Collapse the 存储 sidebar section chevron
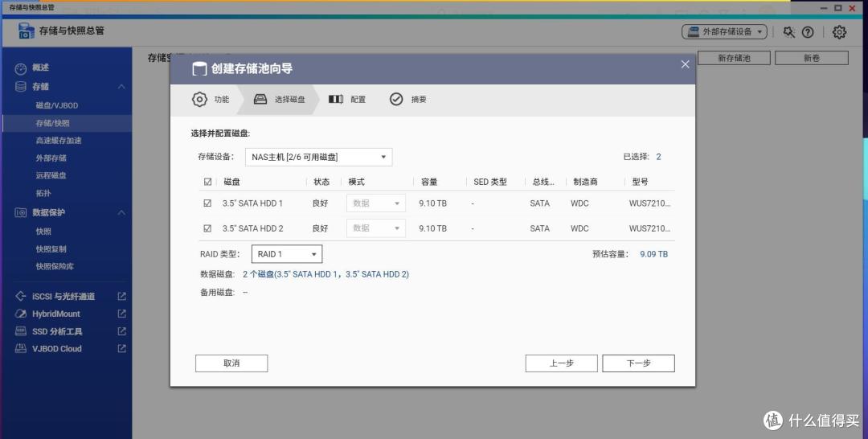 pyautogui.click(x=122, y=87)
